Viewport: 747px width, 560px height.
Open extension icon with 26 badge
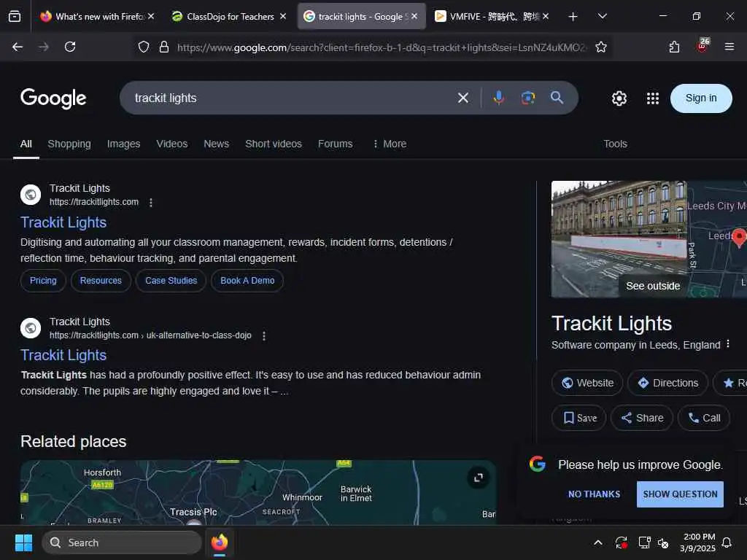pyautogui.click(x=703, y=45)
